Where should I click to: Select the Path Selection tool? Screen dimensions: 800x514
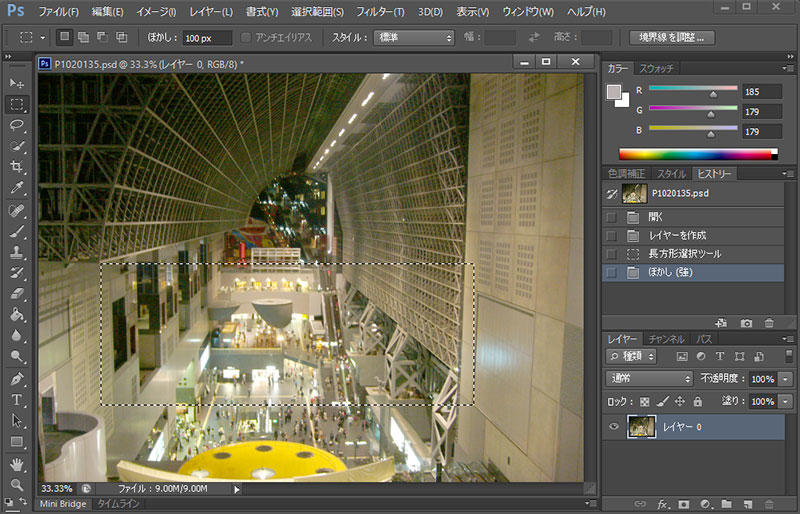point(17,421)
